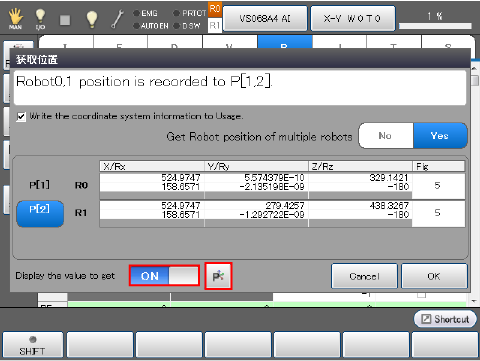This screenshot has width=480, height=361.
Task: Choose No for multiple robots position
Action: [386, 136]
